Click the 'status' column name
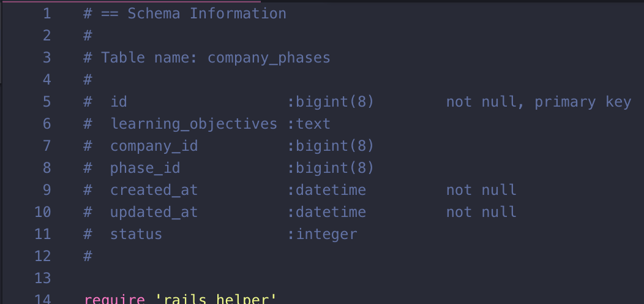644x304 pixels. point(137,234)
